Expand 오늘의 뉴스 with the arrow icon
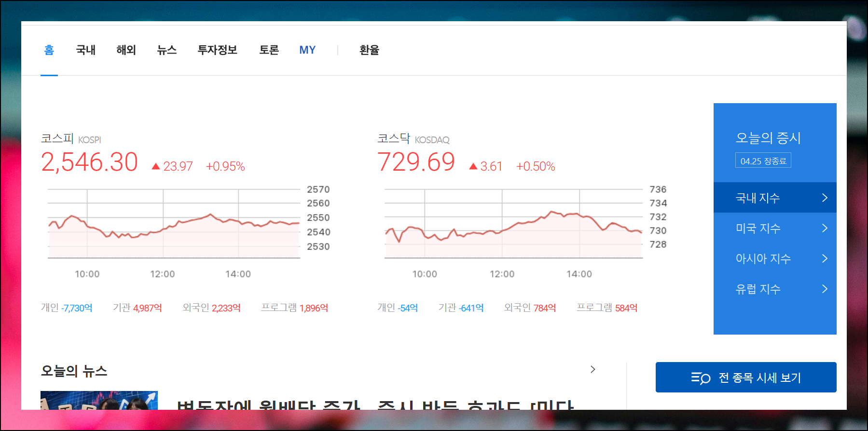The image size is (868, 431). tap(593, 369)
